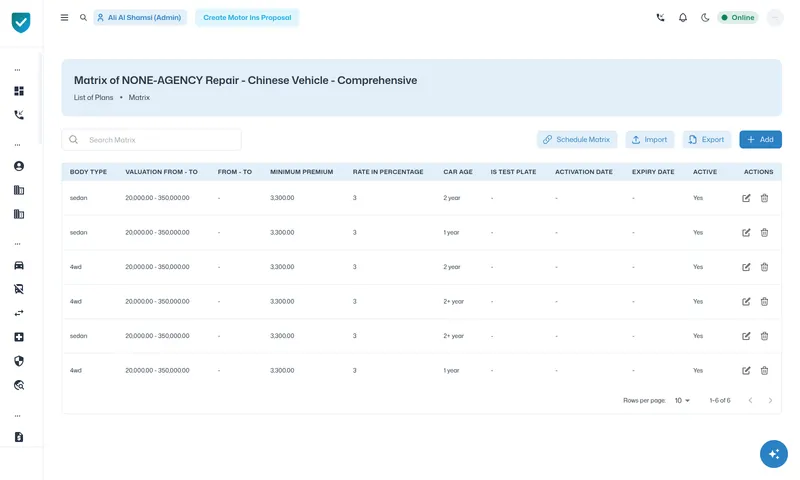800x480 pixels.
Task: Open the globe search icon in sidebar
Action: click(x=19, y=385)
